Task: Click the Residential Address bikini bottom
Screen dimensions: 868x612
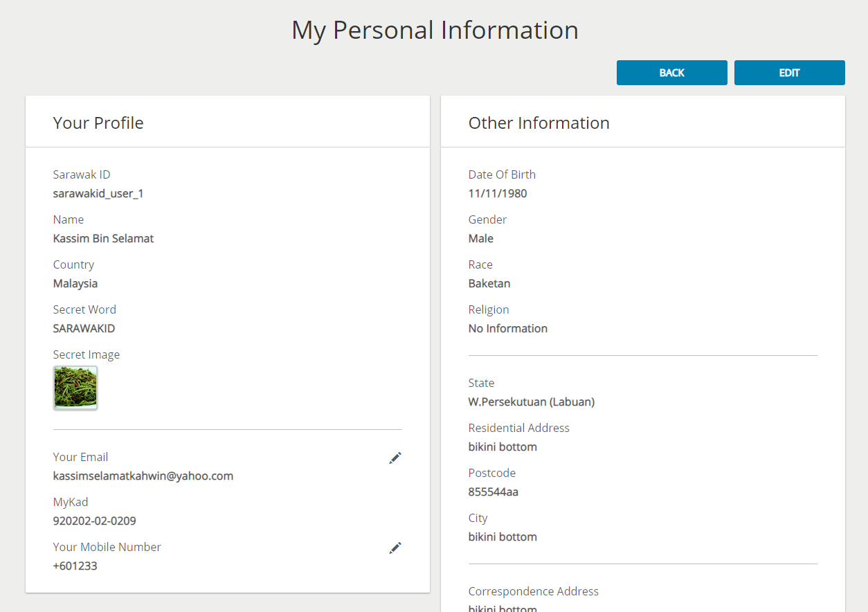Action: point(502,447)
